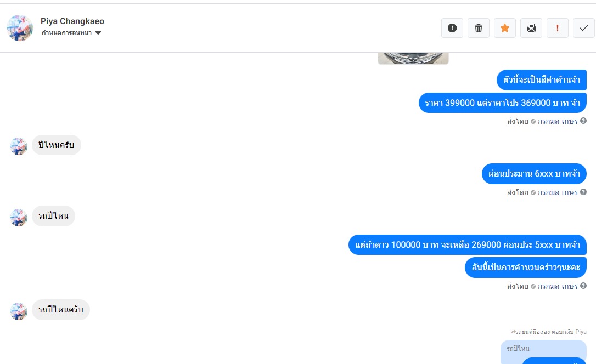Viewport: 596px width, 364px height.
Task: Flag conversation with red exclamation priority icon
Action: pyautogui.click(x=557, y=28)
